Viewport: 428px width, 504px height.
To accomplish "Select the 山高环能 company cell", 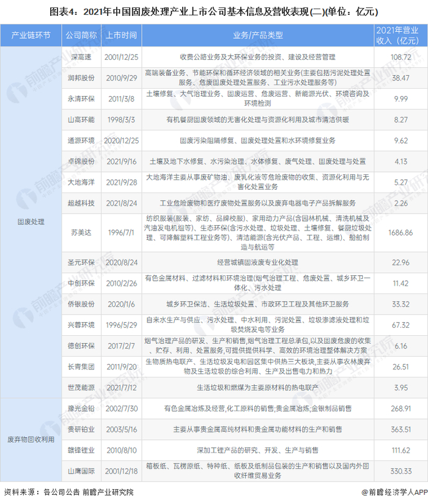I will 81,120.
